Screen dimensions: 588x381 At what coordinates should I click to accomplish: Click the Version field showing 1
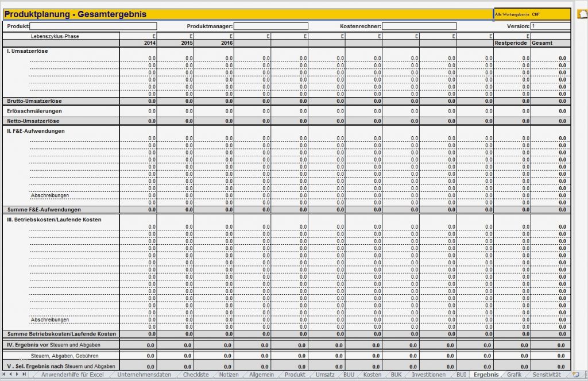click(550, 26)
